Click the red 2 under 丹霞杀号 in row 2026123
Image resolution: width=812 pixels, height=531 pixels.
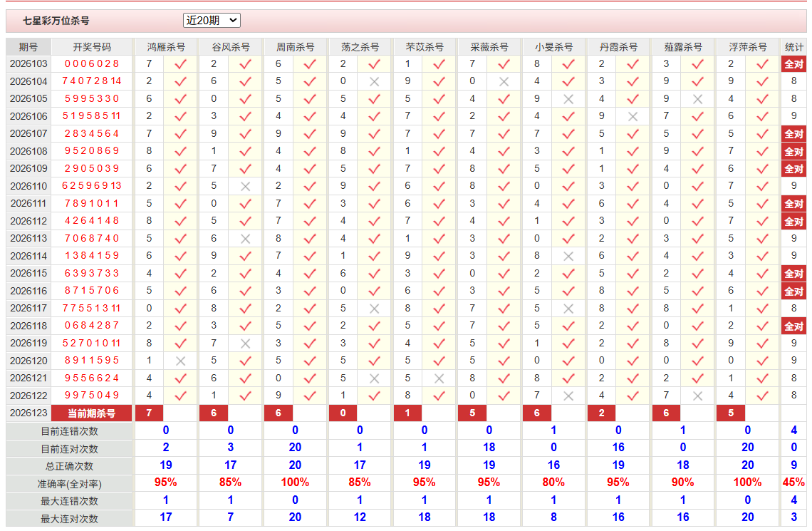[601, 413]
